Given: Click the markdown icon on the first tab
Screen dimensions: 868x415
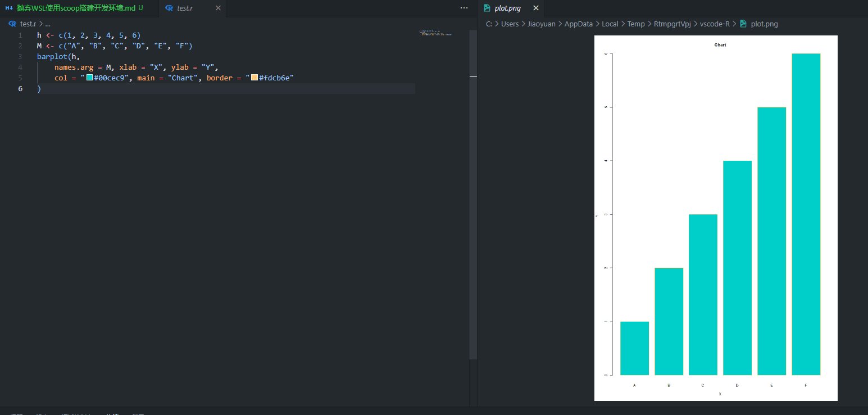Looking at the screenshot, I should [x=9, y=8].
